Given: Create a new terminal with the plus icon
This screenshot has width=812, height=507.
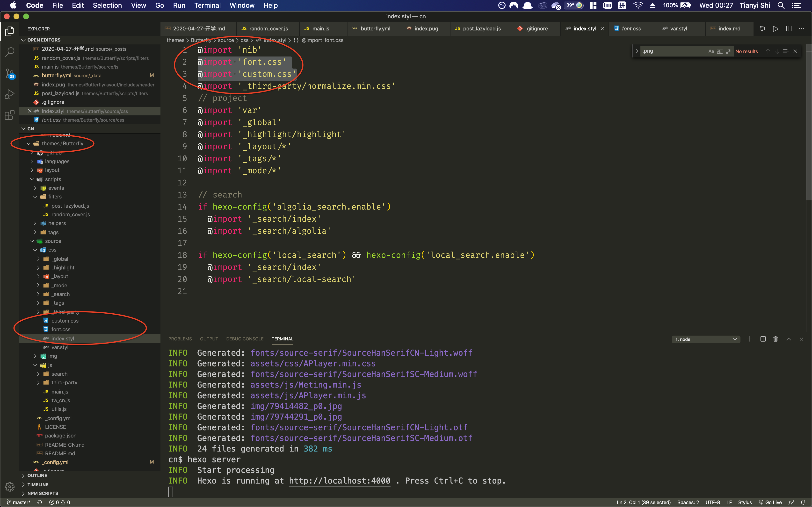Looking at the screenshot, I should coord(750,339).
